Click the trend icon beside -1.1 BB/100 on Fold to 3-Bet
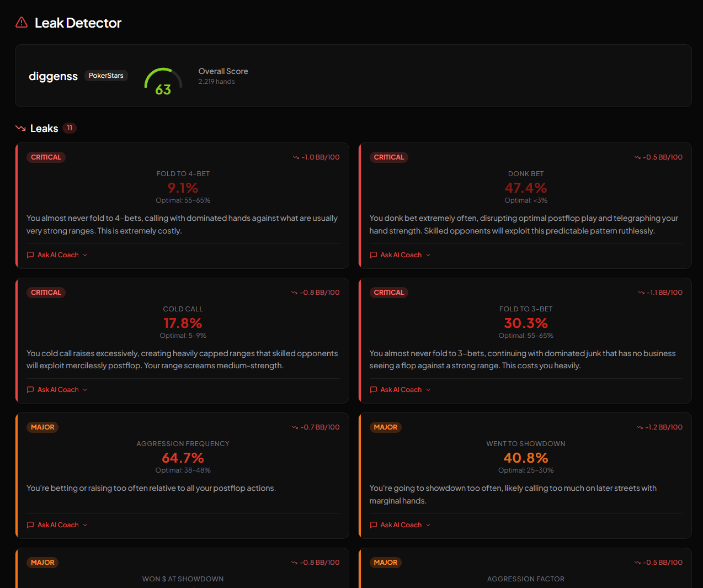The image size is (703, 588). click(640, 292)
